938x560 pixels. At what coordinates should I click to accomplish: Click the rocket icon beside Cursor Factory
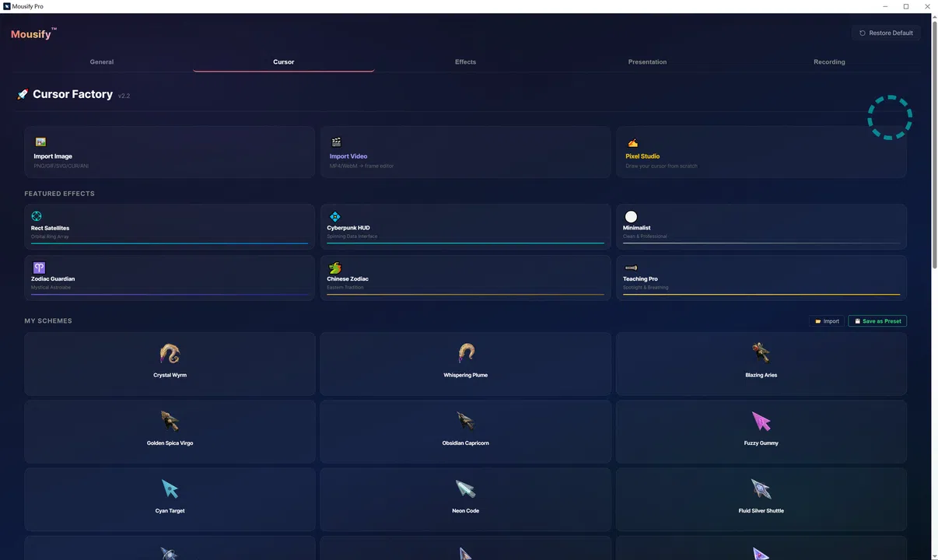[23, 94]
